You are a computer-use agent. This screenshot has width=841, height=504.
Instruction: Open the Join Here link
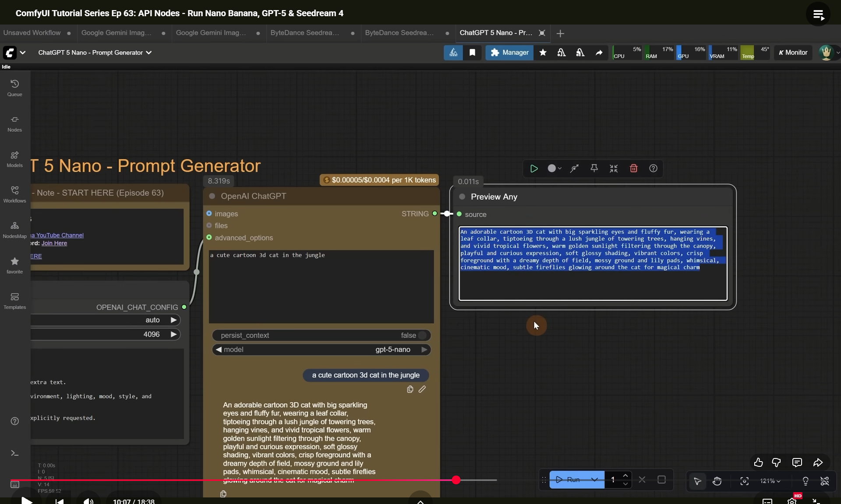click(x=54, y=243)
